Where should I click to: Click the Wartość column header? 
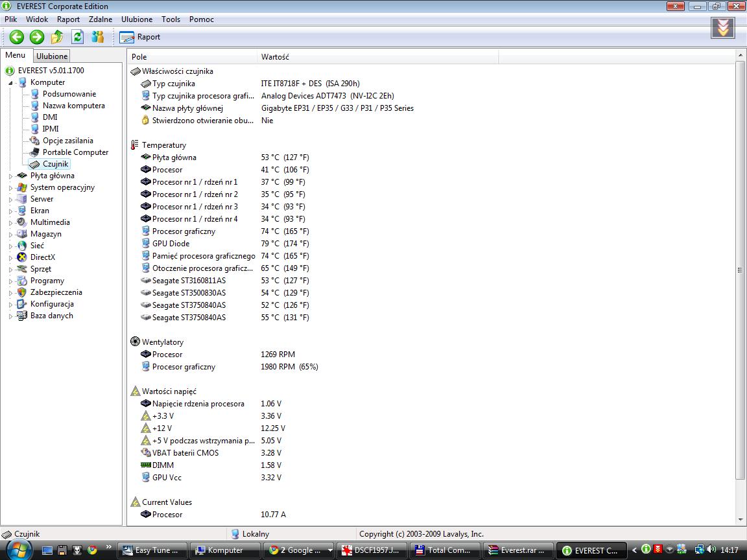(x=377, y=56)
